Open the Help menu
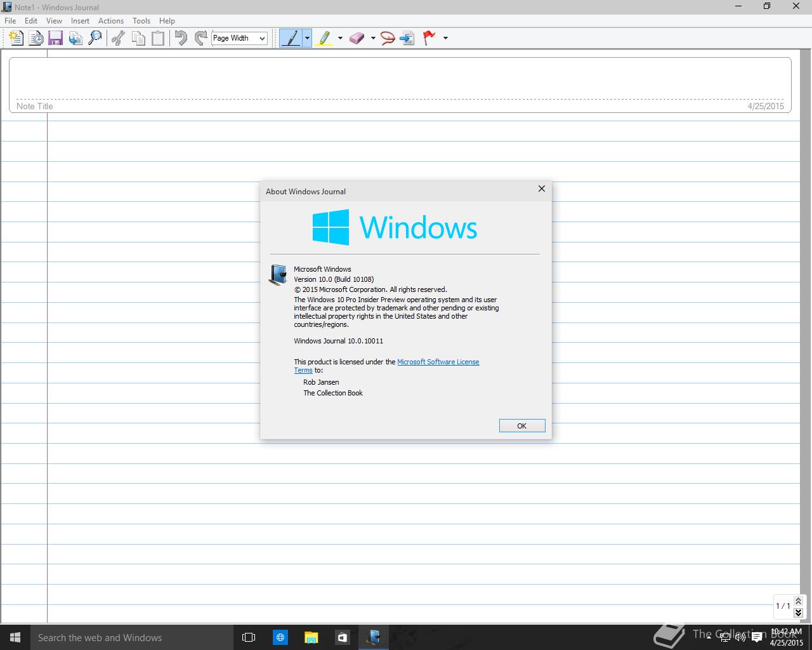 [167, 21]
